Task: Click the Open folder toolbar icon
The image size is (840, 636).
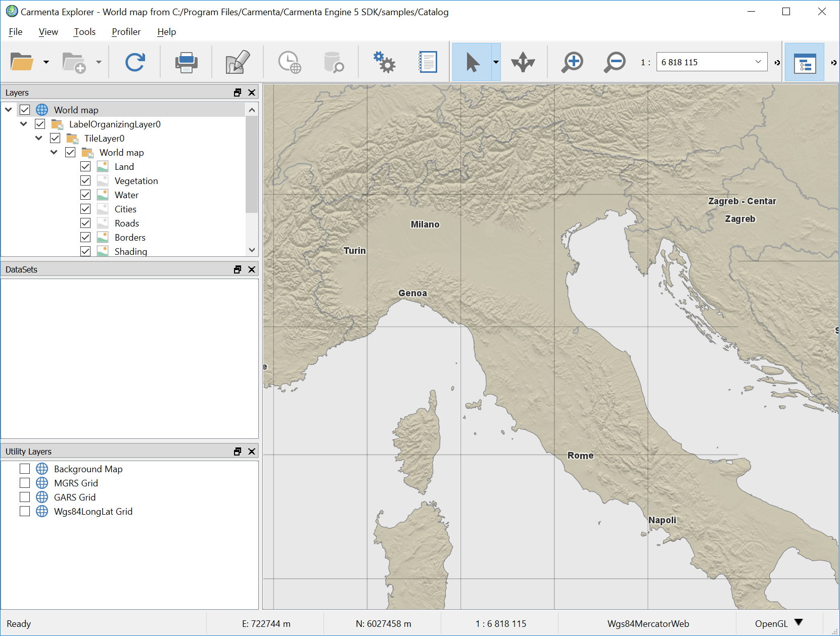Action: coord(22,62)
